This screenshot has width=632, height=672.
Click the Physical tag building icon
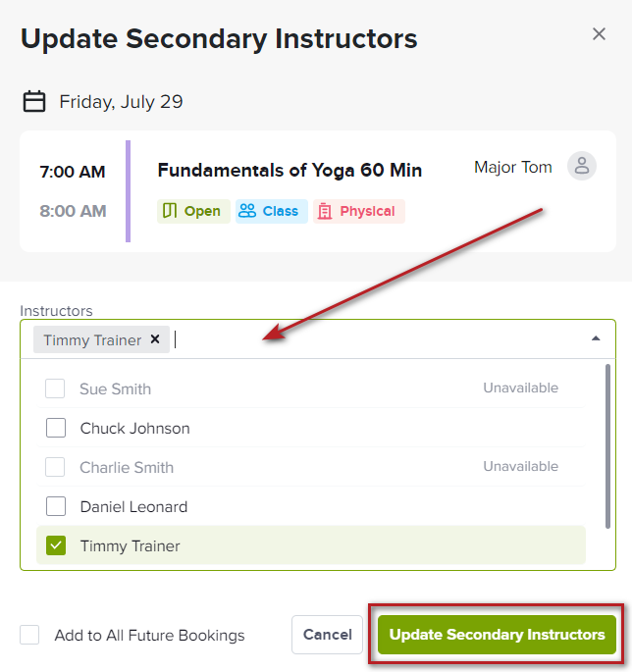(x=325, y=211)
